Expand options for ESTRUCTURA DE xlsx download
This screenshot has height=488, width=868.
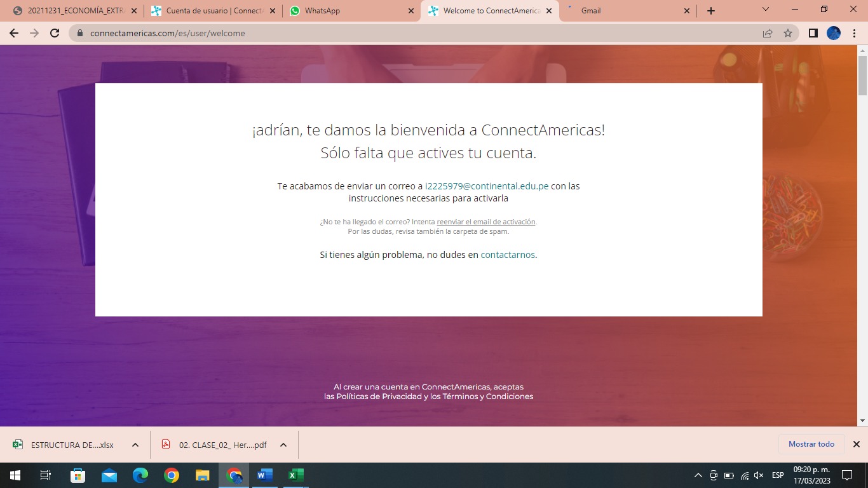tap(135, 445)
